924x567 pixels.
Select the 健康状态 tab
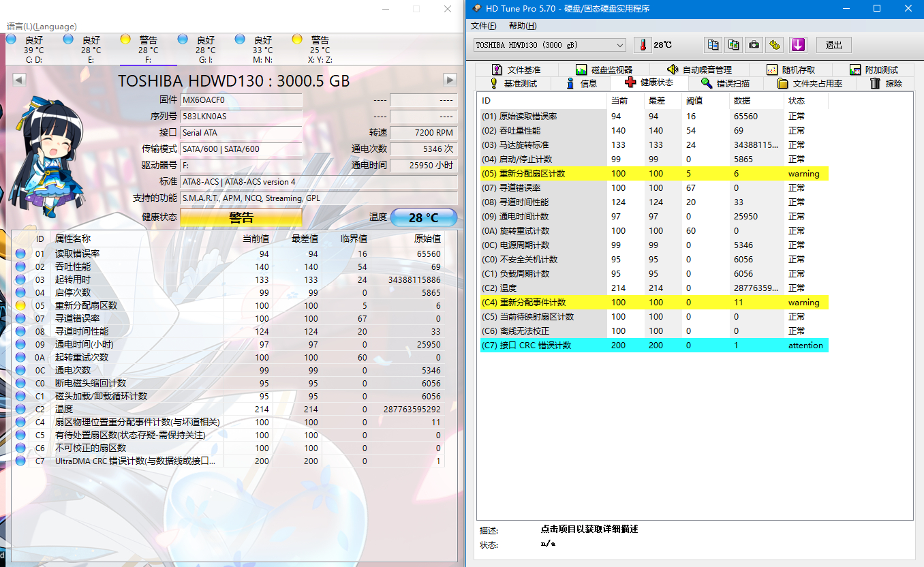tap(649, 82)
